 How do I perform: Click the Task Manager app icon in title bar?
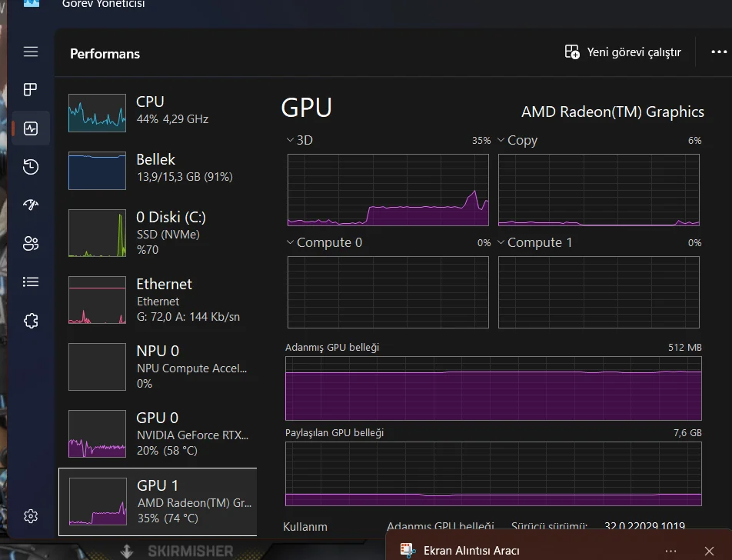[x=32, y=3]
